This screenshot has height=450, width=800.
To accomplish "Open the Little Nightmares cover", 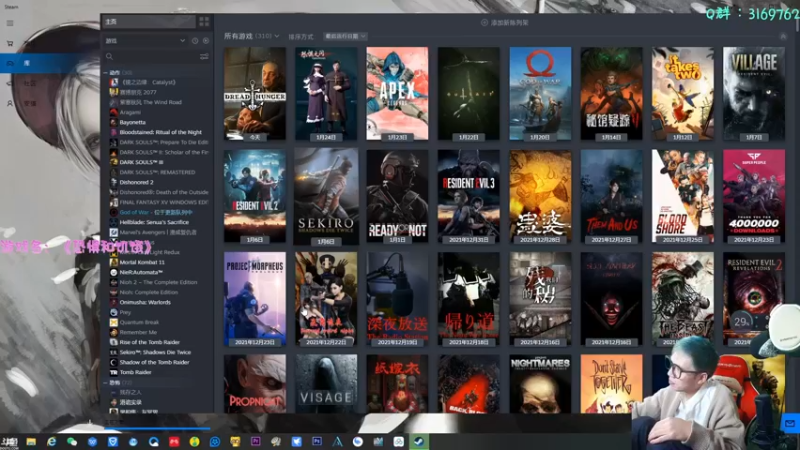I will click(540, 384).
